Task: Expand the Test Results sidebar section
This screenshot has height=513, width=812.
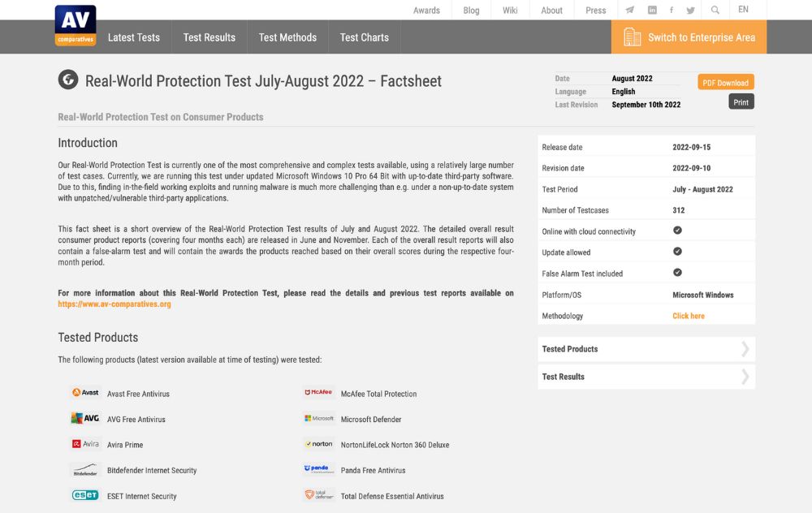Action: point(646,377)
